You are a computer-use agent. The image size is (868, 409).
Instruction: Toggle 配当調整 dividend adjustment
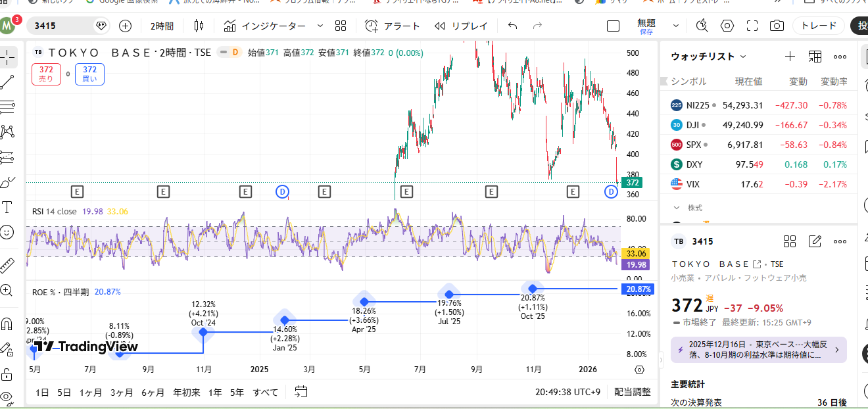click(632, 392)
